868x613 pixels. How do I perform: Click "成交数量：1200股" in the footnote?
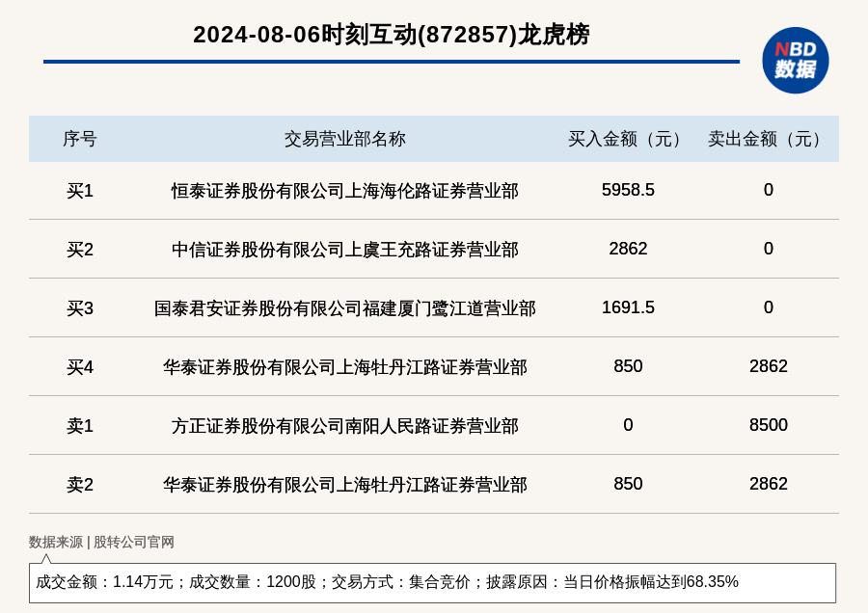pyautogui.click(x=253, y=582)
